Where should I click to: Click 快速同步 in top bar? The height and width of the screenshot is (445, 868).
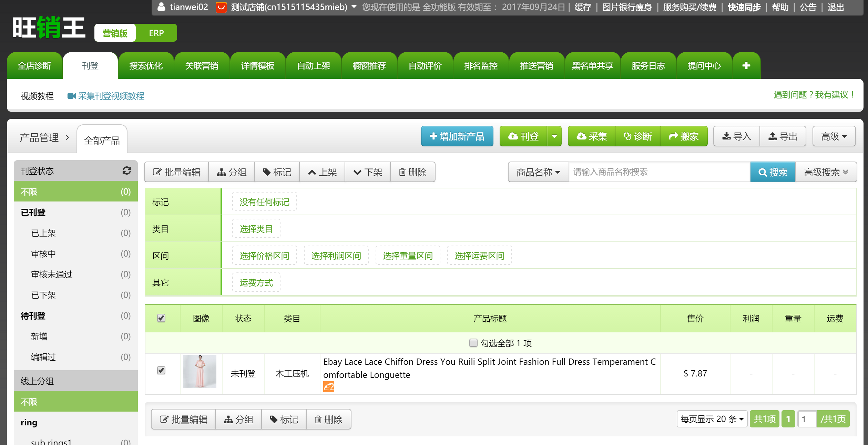pyautogui.click(x=744, y=7)
